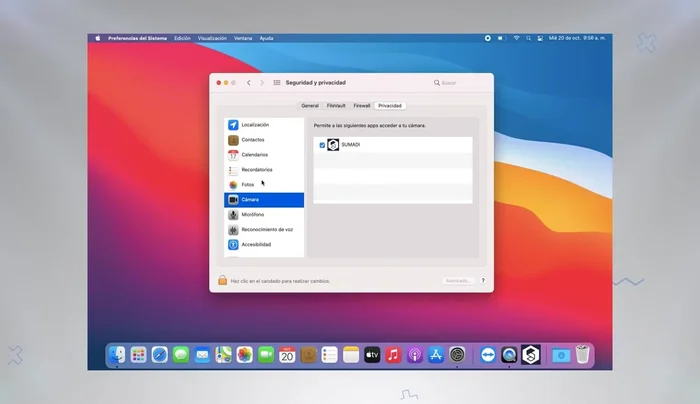Select Calendarios in the sidebar list
Viewport: 700px width, 404px height.
coord(254,155)
